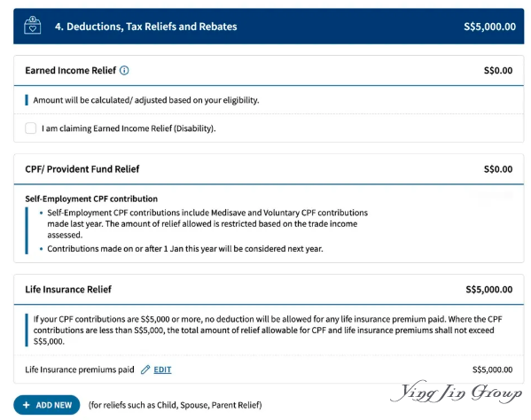The image size is (531, 420).
Task: Open EDIT link for Life Insurance premiums
Action: pyautogui.click(x=162, y=369)
